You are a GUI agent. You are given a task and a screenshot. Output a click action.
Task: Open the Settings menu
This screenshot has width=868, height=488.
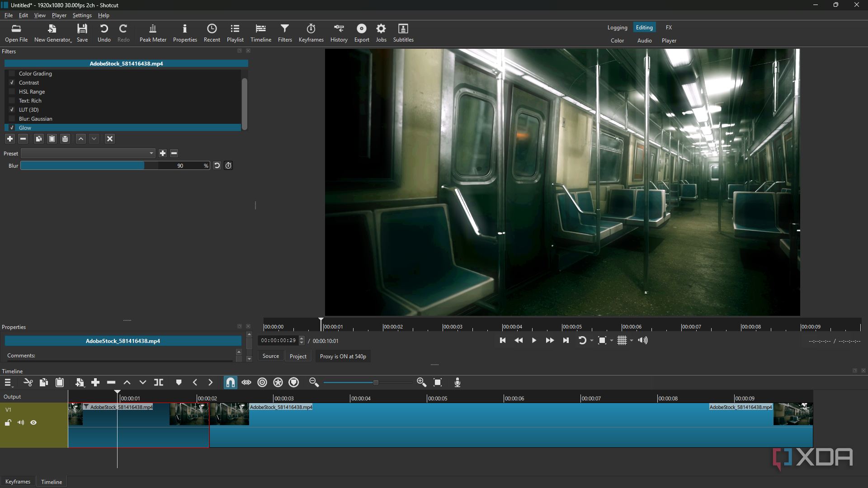click(x=82, y=15)
